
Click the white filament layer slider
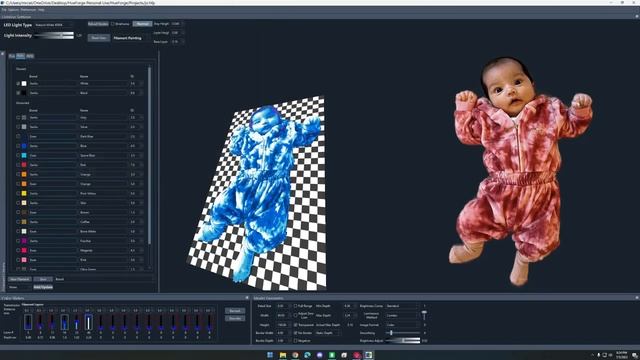(89, 322)
